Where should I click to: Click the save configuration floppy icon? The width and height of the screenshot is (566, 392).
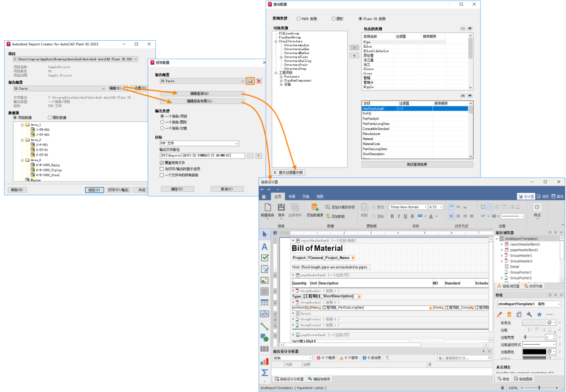[x=250, y=81]
